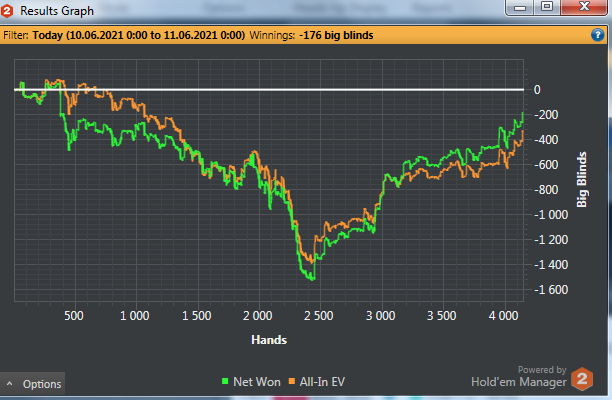Click the 1 500 hands axis label
Screen dimensions: 612x400
click(196, 315)
